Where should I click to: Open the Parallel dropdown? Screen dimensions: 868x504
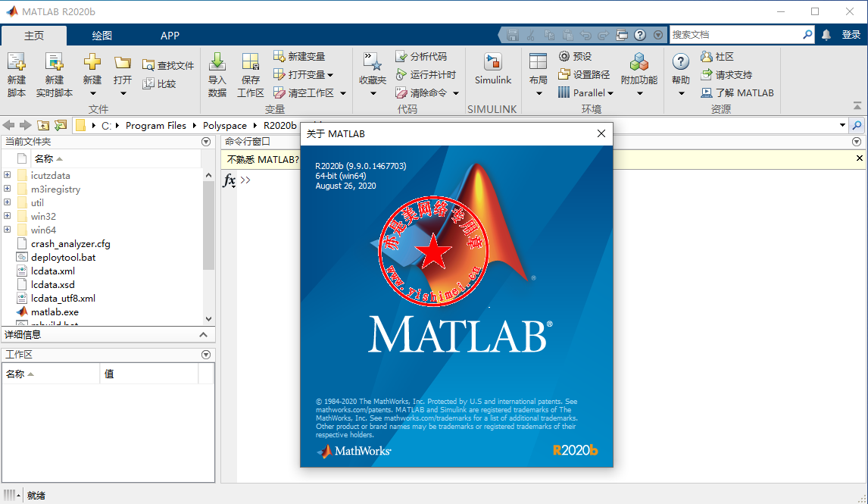[610, 93]
